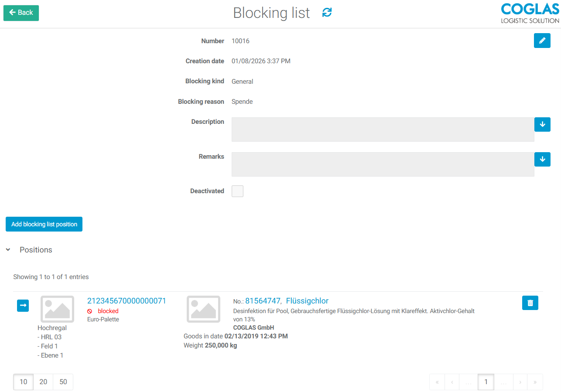Viewport: 561px width, 392px height.
Task: Go to the next positions page
Action: pyautogui.click(x=520, y=382)
